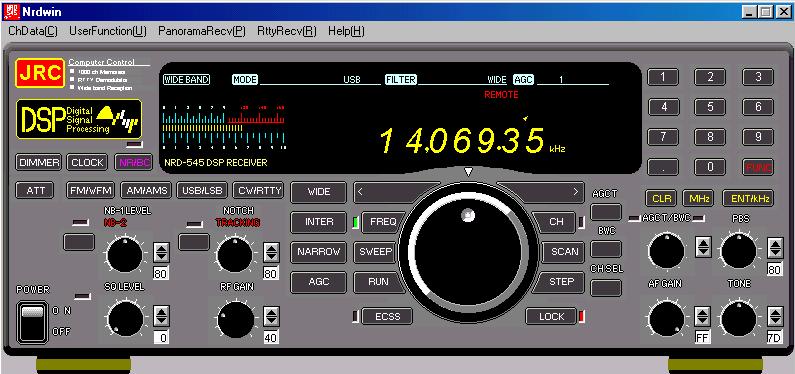The width and height of the screenshot is (795, 374).
Task: Click the AGC T button
Action: coord(606,212)
